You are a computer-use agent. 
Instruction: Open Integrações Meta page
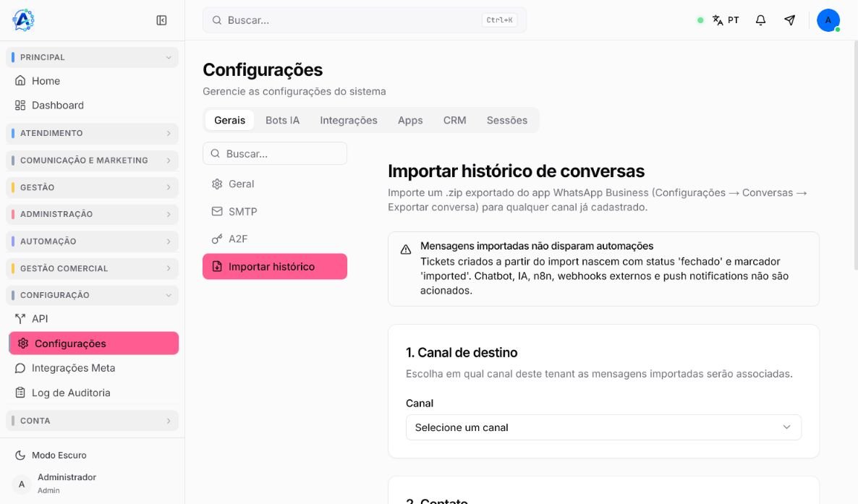tap(92, 368)
